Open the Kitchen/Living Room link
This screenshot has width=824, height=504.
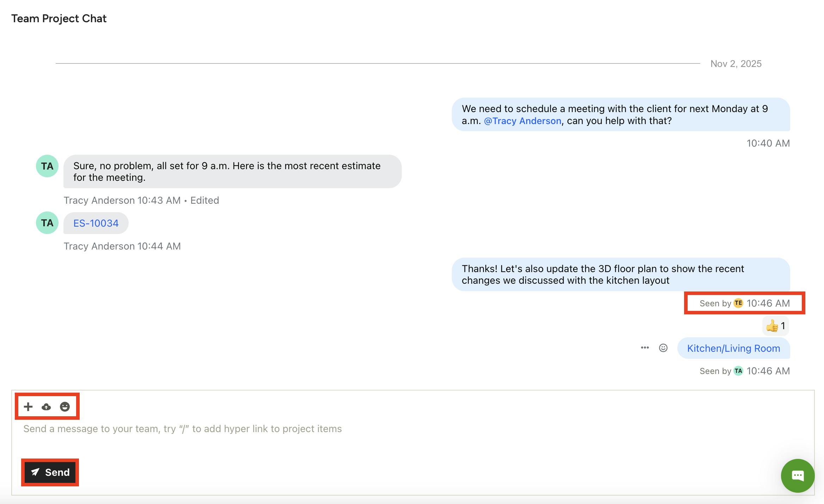733,348
